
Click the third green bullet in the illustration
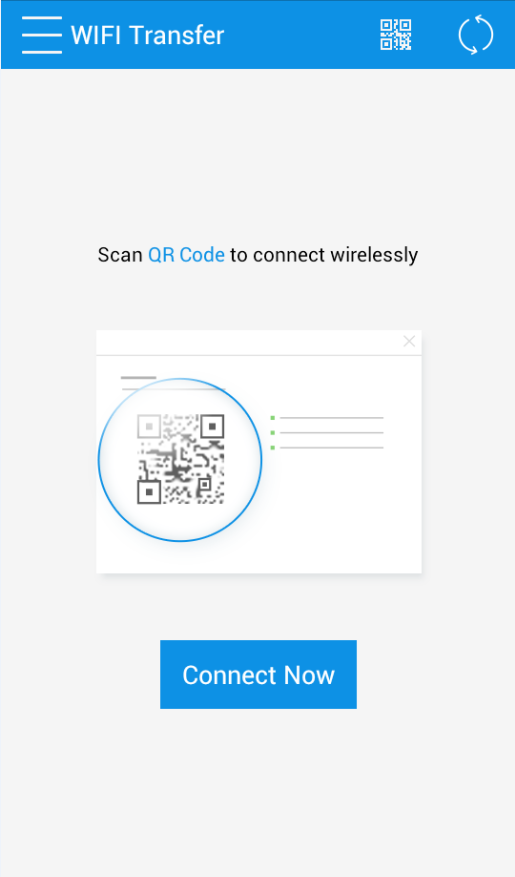click(272, 447)
